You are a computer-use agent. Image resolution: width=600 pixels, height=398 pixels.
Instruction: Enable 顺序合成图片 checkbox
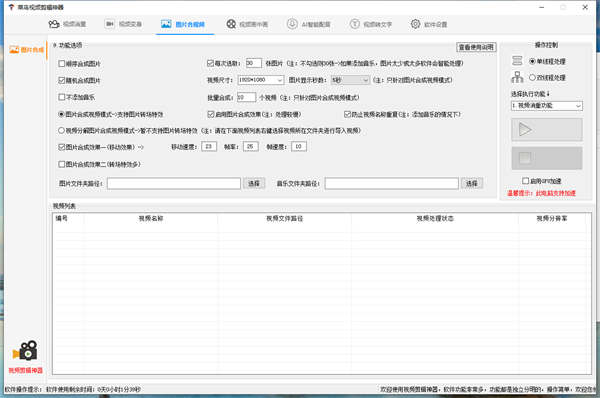62,64
